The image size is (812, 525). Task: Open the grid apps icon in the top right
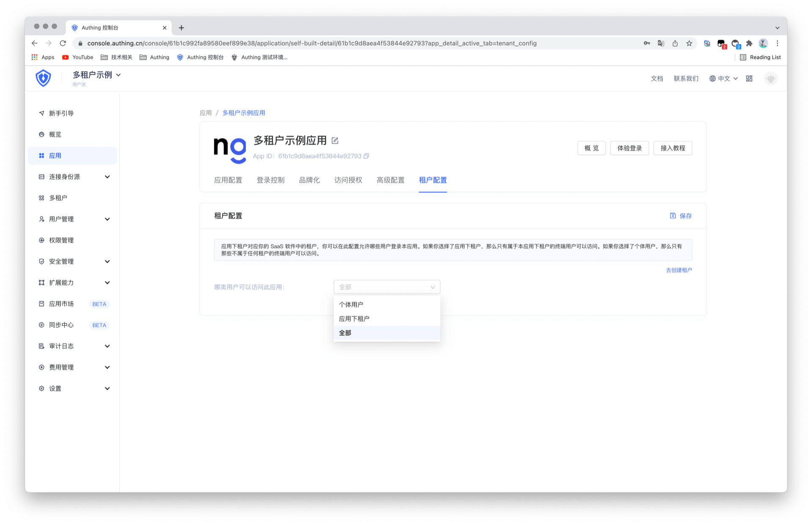[749, 79]
